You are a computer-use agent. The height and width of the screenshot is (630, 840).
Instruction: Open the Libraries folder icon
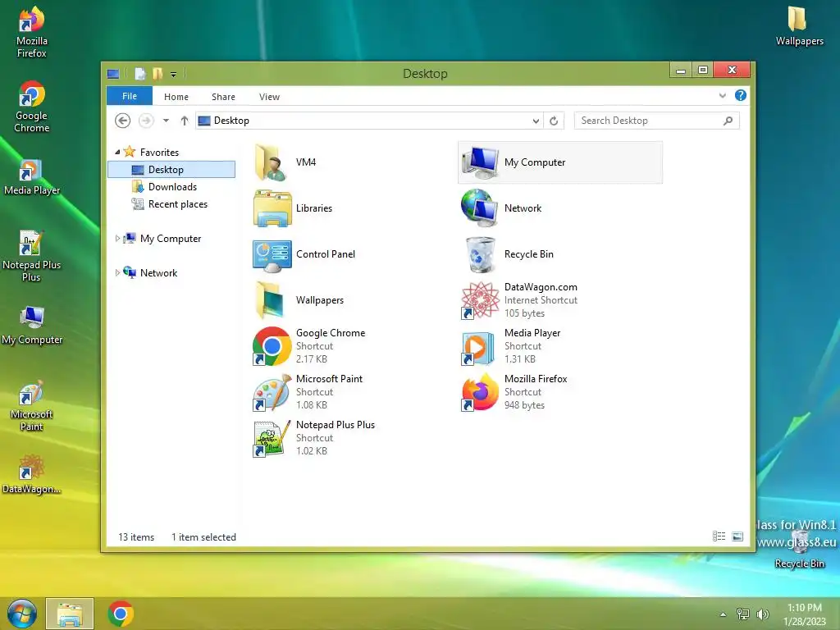(272, 208)
